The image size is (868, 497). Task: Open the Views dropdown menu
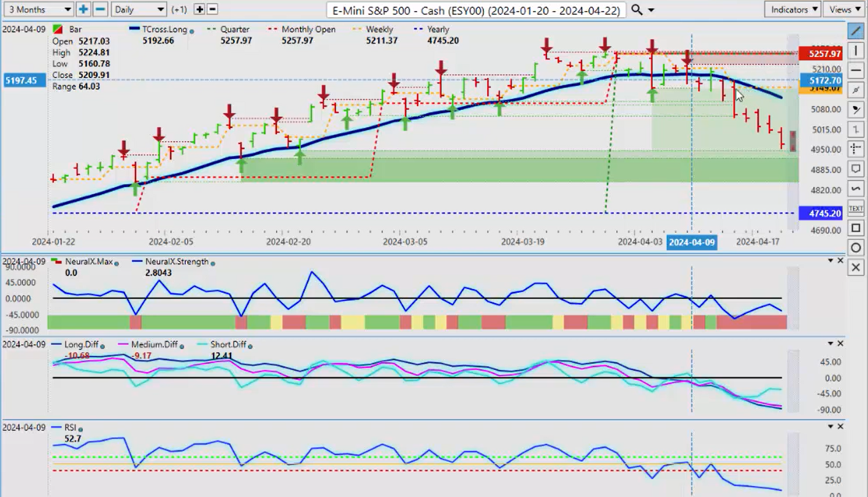click(x=844, y=9)
